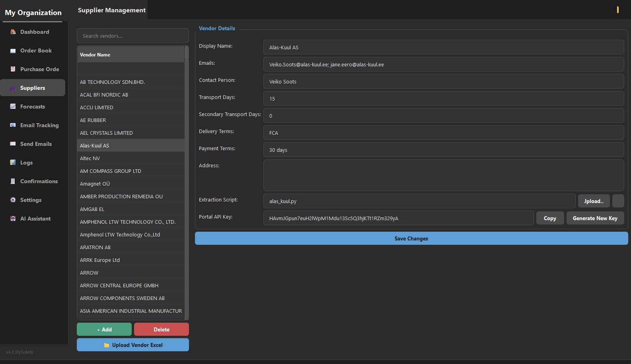The width and height of the screenshot is (631, 364).
Task: Click the small blank button beside Upload
Action: [x=618, y=201]
